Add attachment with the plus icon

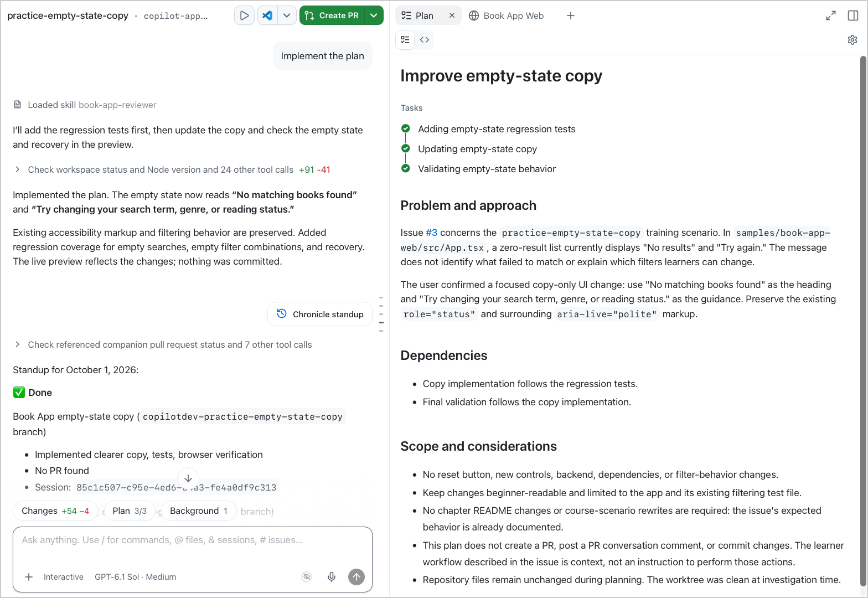(29, 577)
